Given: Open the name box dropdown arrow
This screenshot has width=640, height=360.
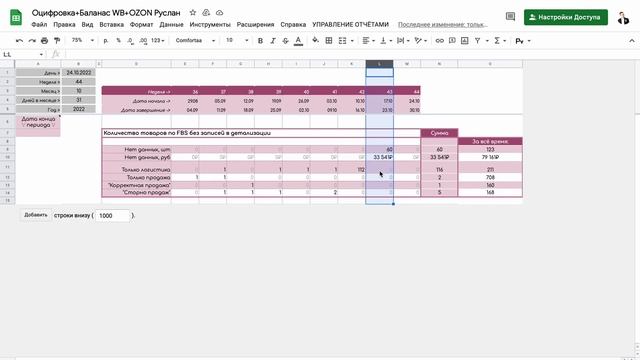Looking at the screenshot, I should point(41,54).
